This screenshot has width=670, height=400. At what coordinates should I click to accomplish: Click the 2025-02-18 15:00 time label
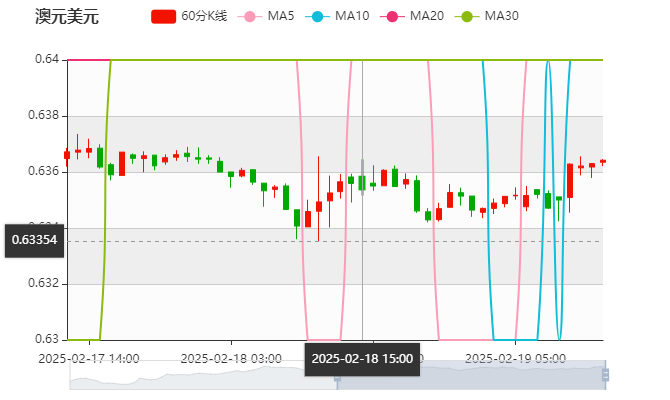tap(361, 357)
